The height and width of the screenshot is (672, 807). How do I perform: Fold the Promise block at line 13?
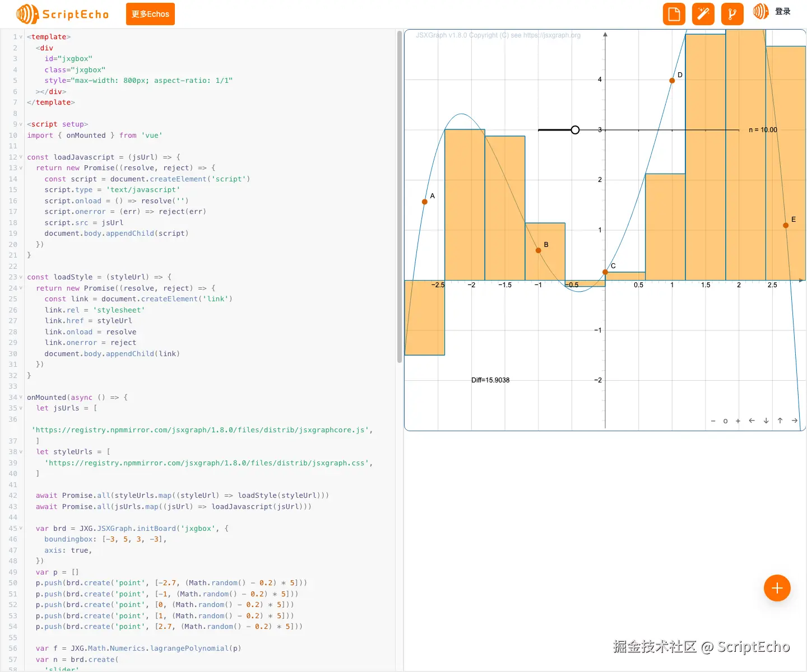coord(21,168)
